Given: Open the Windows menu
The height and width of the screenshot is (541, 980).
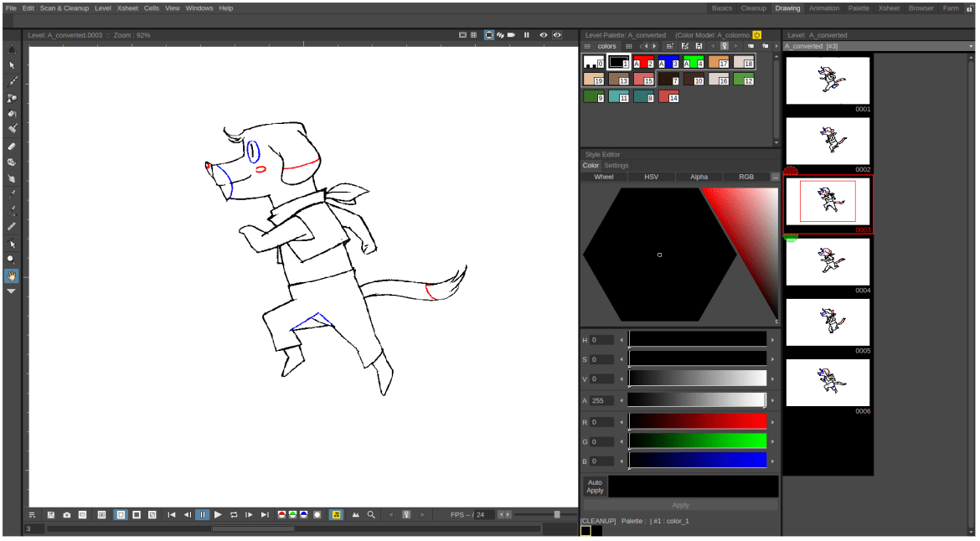Looking at the screenshot, I should 199,8.
